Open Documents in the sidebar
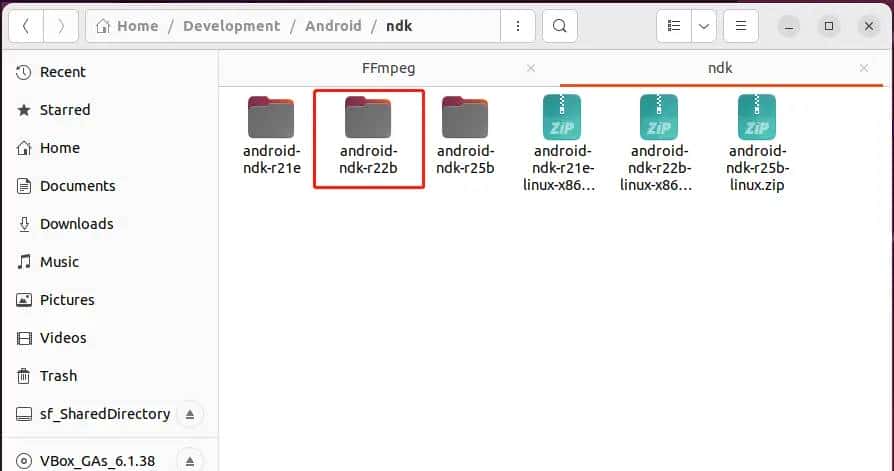 point(109,186)
